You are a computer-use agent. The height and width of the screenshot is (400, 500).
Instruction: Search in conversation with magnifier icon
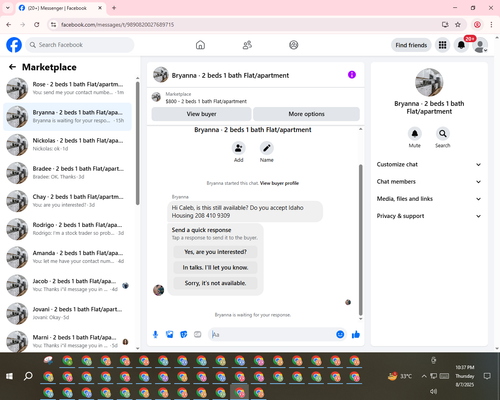443,134
